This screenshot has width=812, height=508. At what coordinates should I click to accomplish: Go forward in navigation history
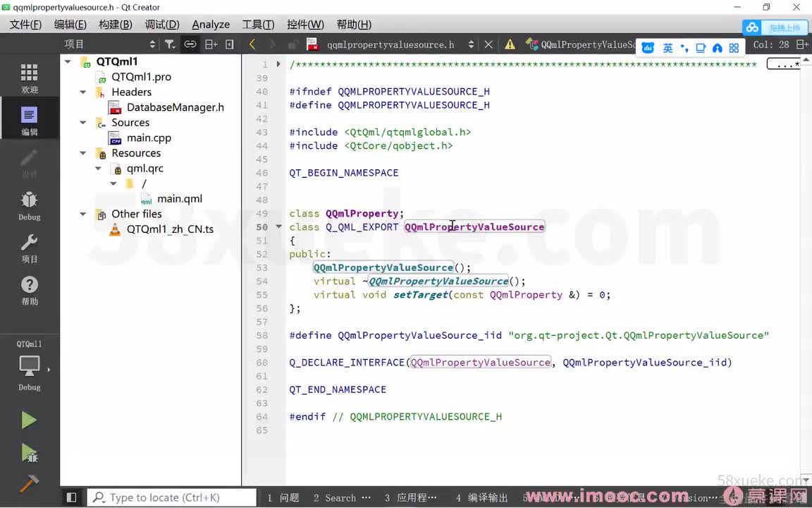(272, 44)
